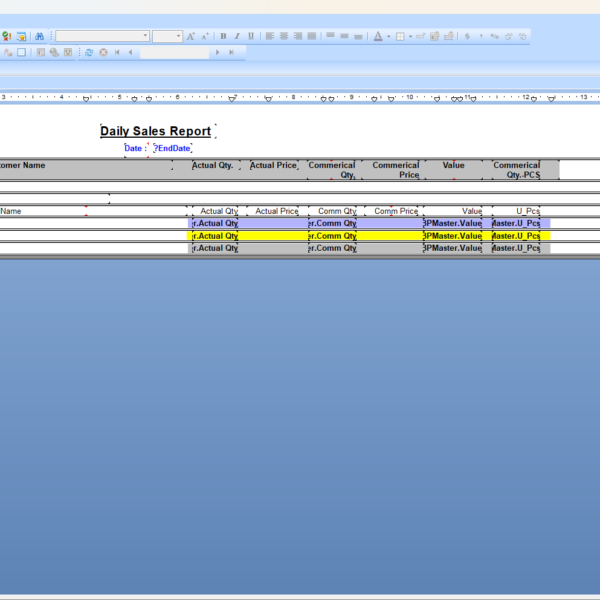Image resolution: width=600 pixels, height=600 pixels.
Task: Select the Actual Qty. column header
Action: 213,165
